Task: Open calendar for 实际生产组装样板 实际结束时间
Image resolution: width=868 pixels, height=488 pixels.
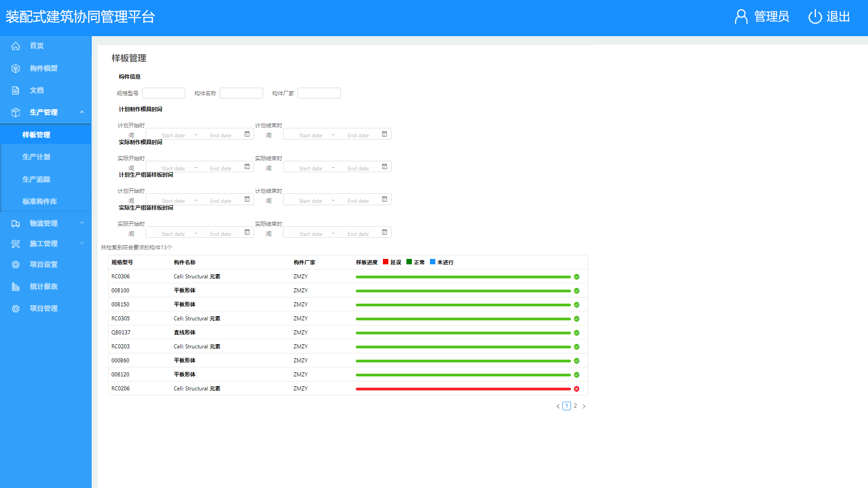Action: [x=384, y=232]
